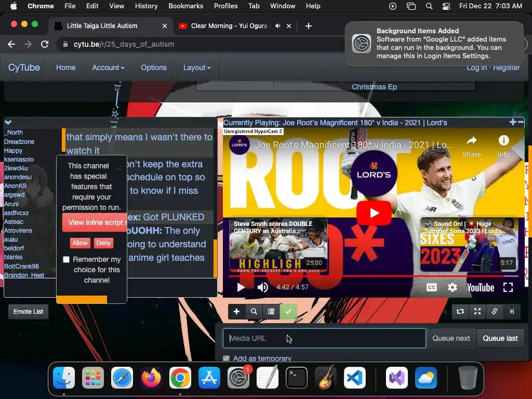Click the Queue last button
The image size is (532, 399).
[x=500, y=338]
